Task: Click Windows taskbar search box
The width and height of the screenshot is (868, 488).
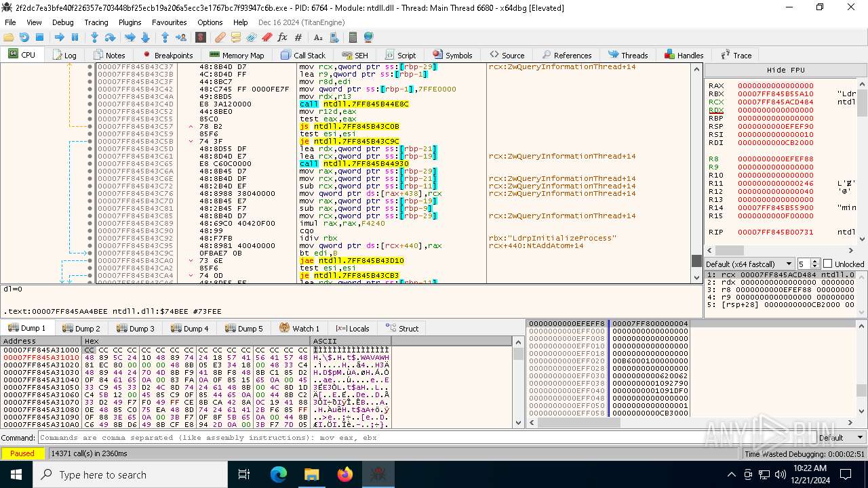Action: pyautogui.click(x=130, y=474)
